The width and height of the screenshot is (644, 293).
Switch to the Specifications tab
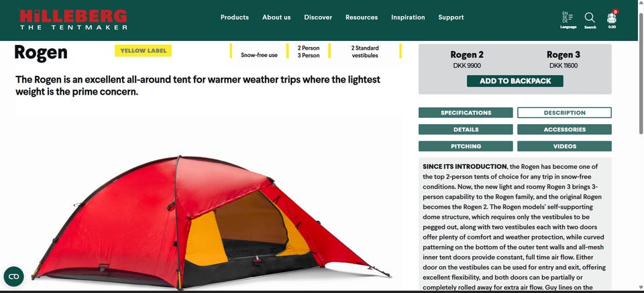point(466,113)
